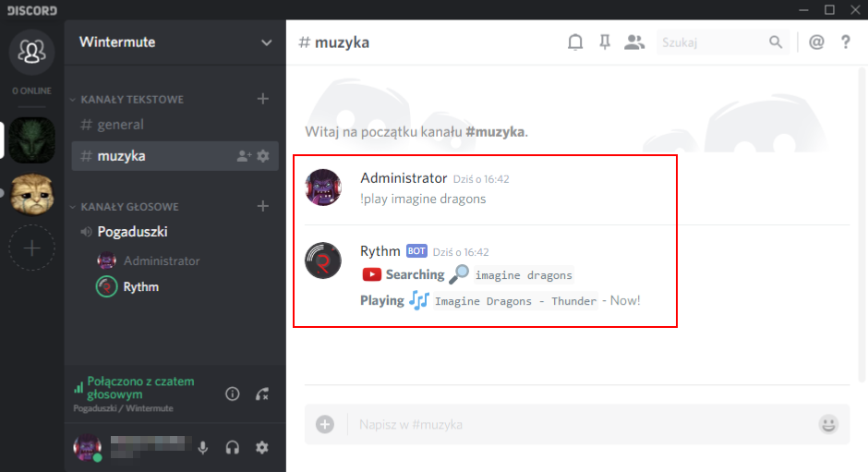The height and width of the screenshot is (472, 868).
Task: Open the grumpy cat server icon
Action: (x=31, y=193)
